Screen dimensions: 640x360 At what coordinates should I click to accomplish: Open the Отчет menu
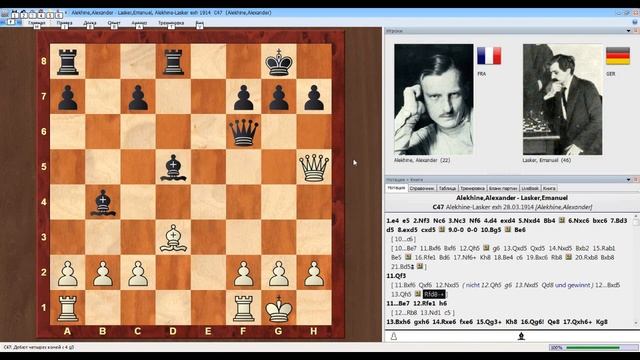(114, 22)
